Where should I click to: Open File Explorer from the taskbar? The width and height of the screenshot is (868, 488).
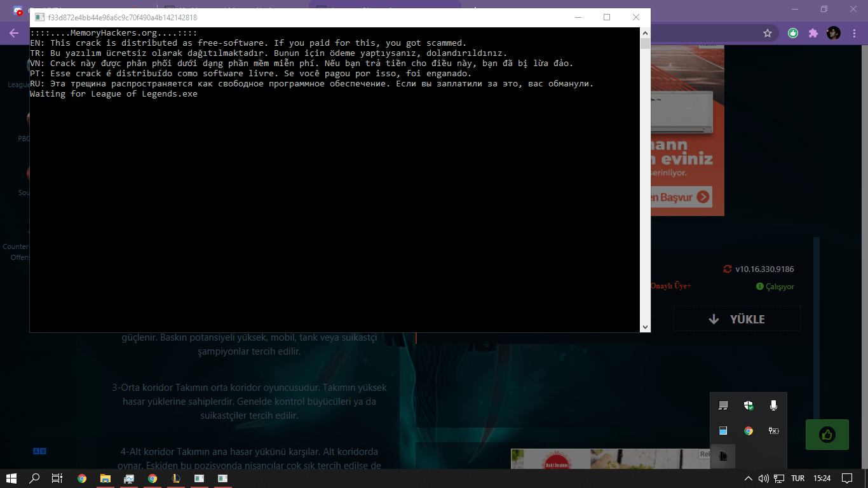coord(105,478)
